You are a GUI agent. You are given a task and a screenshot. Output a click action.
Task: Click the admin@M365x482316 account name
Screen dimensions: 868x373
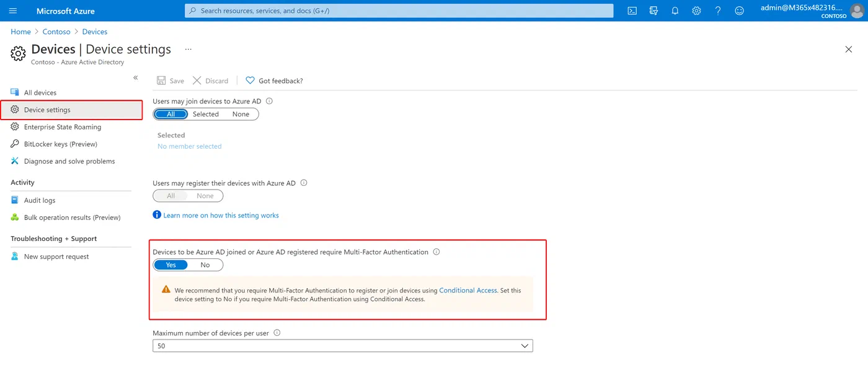(802, 7)
